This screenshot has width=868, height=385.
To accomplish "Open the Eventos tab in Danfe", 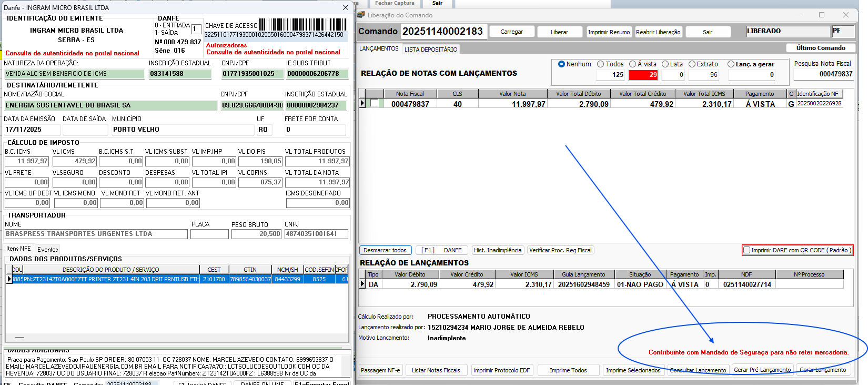I will point(47,250).
